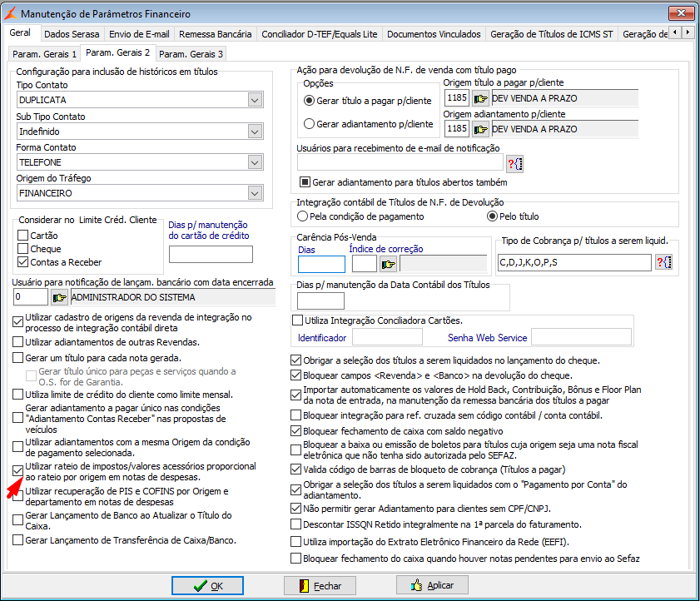Focus the Dias p/ manutenção do cartão field
Image resolution: width=700 pixels, height=601 pixels.
211,254
